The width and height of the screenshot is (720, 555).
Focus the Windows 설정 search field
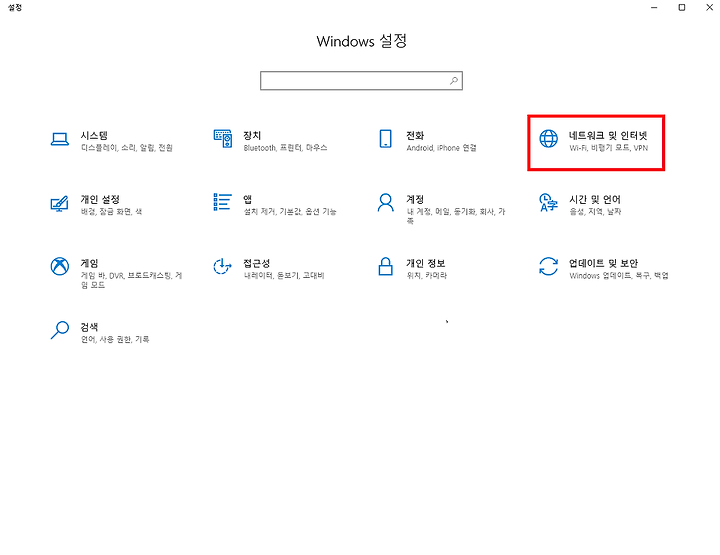pyautogui.click(x=361, y=81)
